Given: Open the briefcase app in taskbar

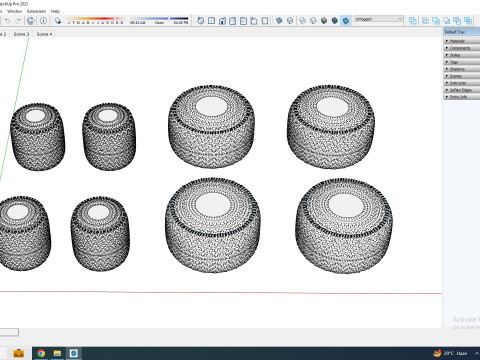Looking at the screenshot, I should [x=19, y=353].
